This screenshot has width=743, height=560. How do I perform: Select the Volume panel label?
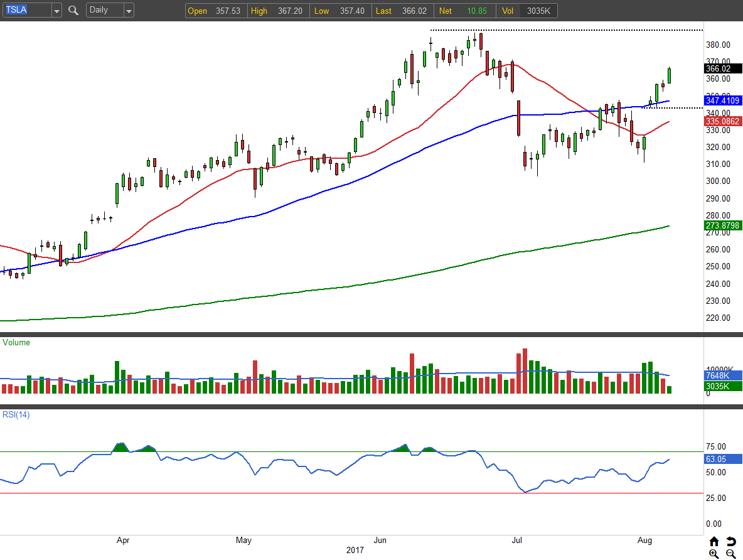point(16,343)
